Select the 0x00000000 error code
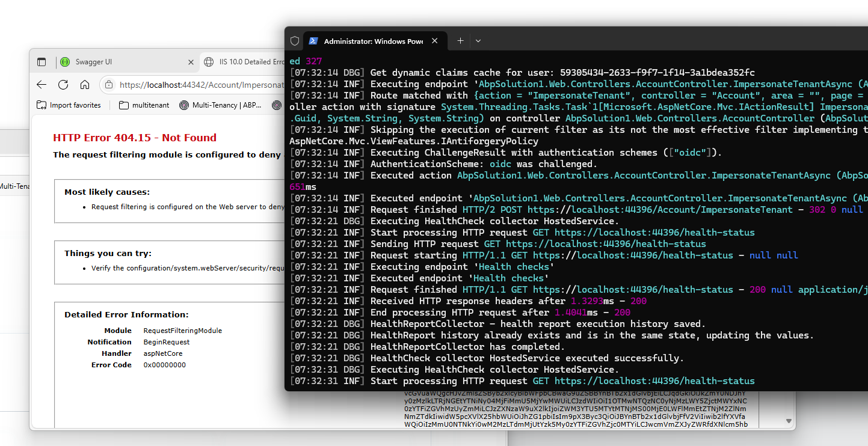 tap(165, 365)
